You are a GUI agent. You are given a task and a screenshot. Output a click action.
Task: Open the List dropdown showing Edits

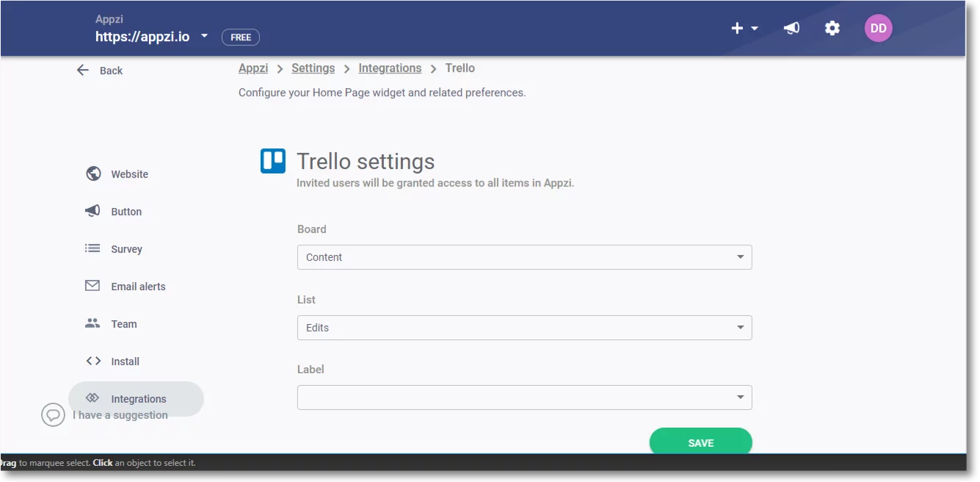[524, 328]
